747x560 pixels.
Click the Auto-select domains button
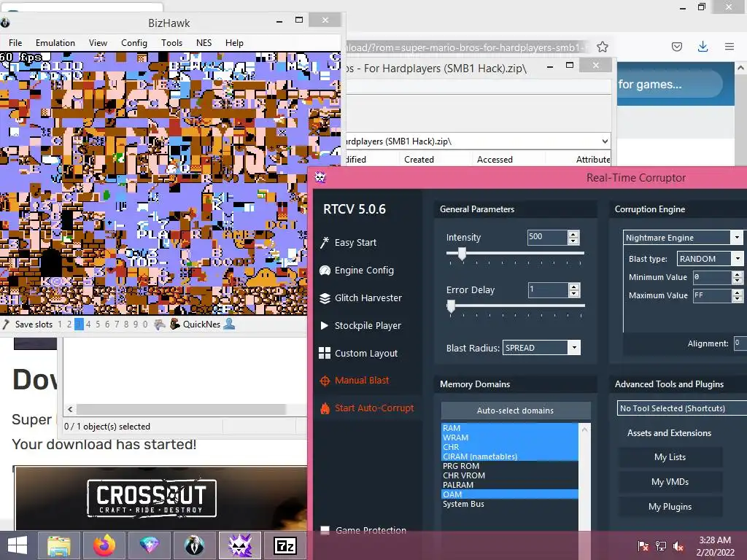point(516,411)
